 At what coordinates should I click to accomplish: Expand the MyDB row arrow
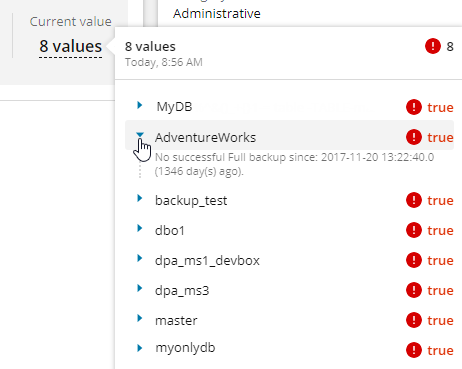[x=140, y=105]
